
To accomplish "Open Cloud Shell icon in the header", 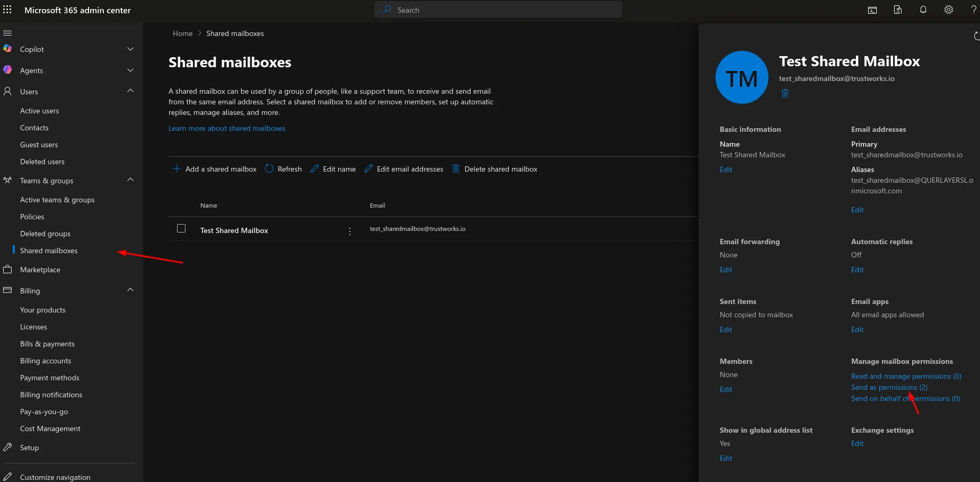I will tap(872, 10).
